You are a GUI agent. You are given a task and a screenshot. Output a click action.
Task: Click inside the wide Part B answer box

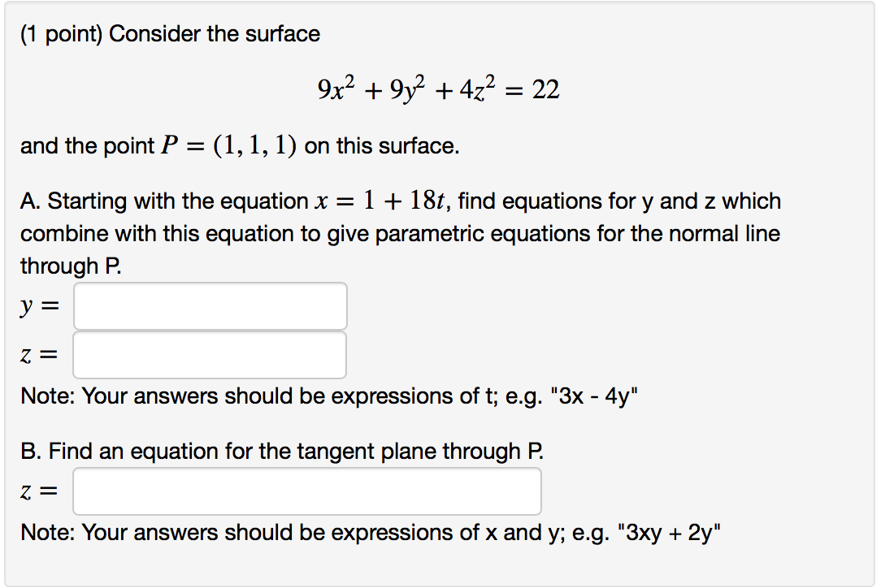pyautogui.click(x=306, y=491)
